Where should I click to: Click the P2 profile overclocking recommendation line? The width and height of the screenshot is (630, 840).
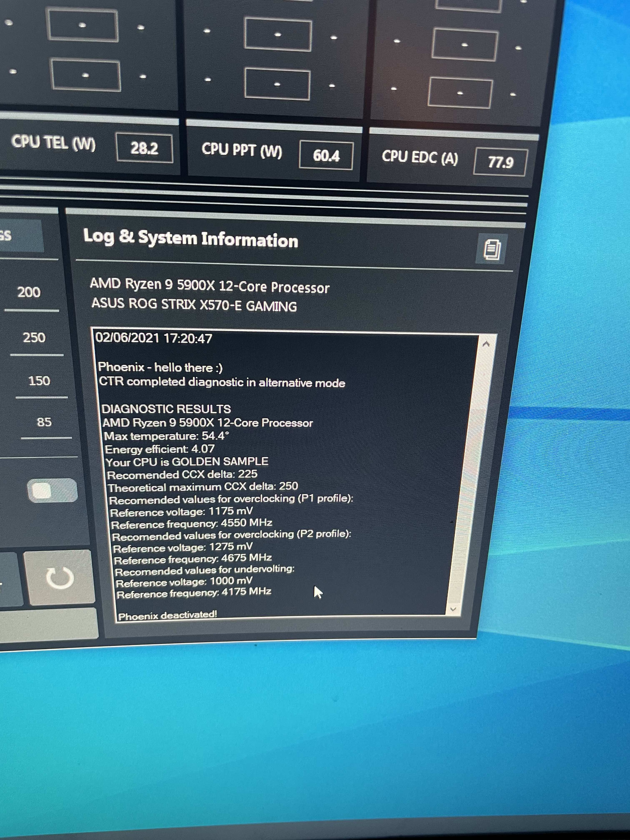coord(232,535)
